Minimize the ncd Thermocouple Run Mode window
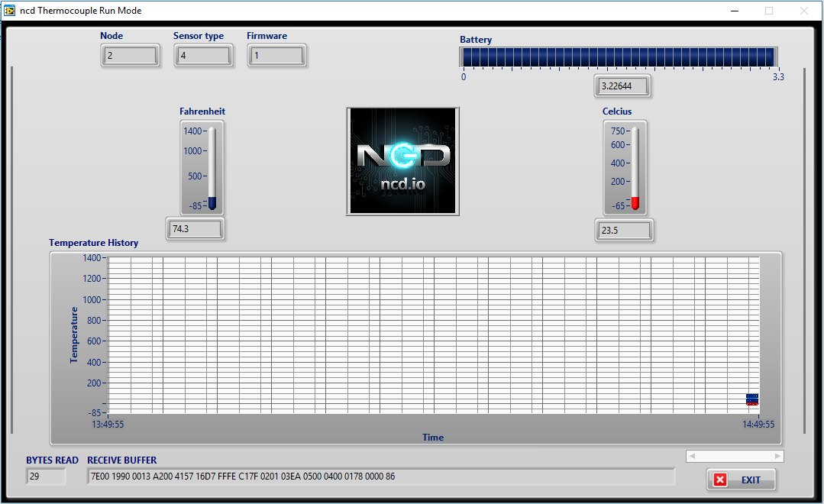 click(735, 11)
